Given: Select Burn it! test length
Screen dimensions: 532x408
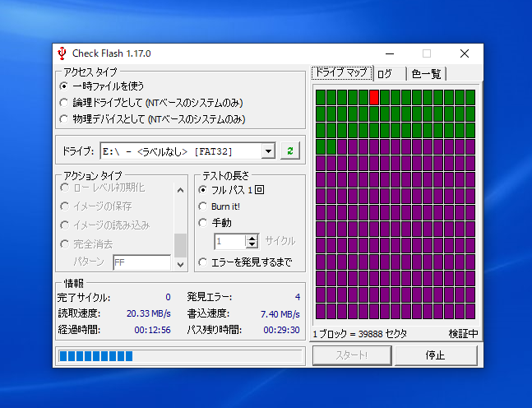Looking at the screenshot, I should (x=220, y=206).
